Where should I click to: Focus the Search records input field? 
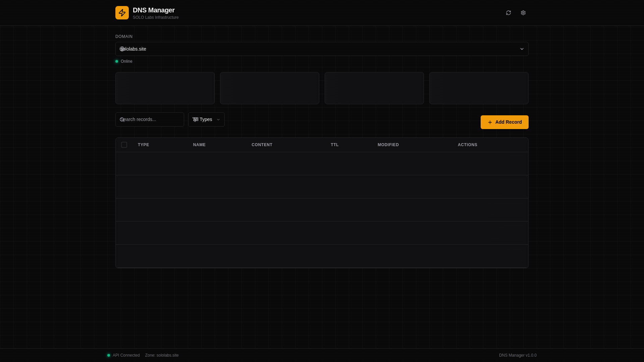tap(150, 119)
